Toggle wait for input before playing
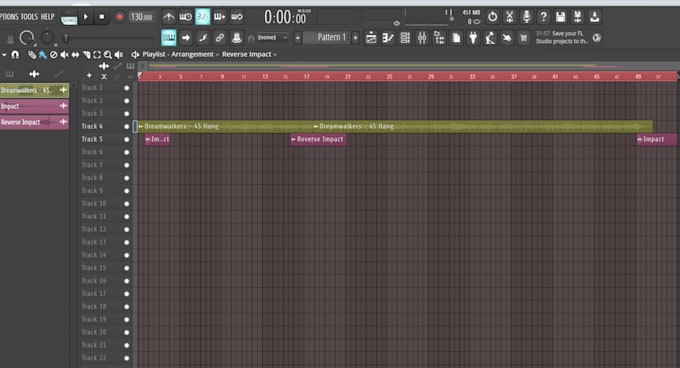The height and width of the screenshot is (368, 680). click(186, 17)
